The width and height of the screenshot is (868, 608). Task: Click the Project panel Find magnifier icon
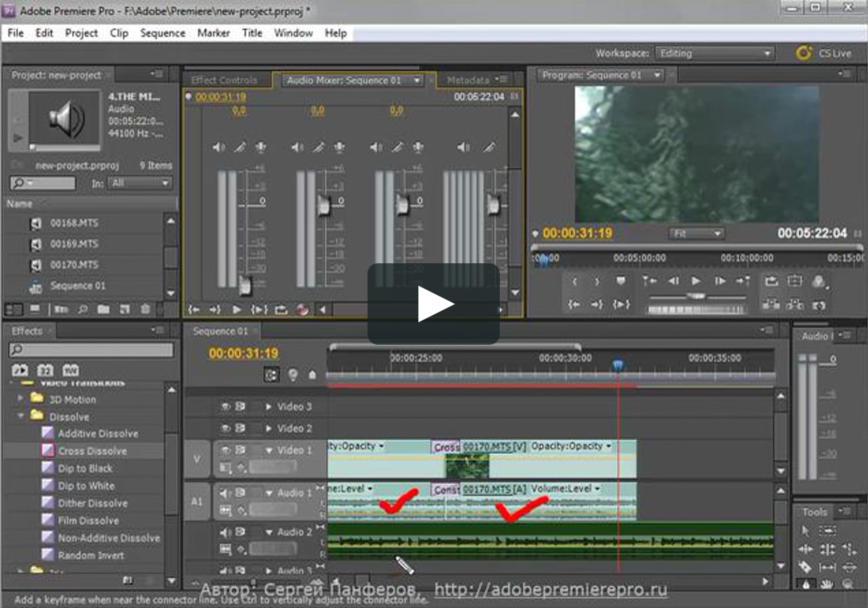[x=82, y=309]
